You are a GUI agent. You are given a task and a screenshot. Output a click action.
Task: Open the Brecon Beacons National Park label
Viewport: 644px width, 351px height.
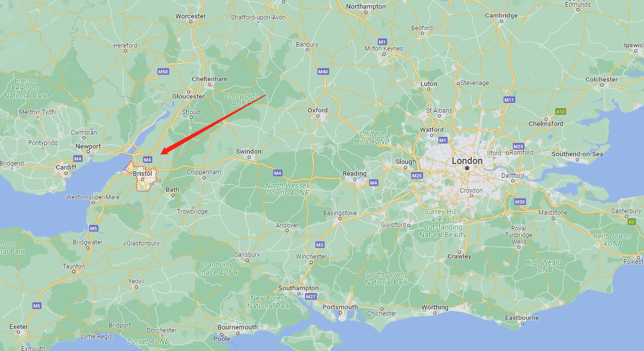[26, 88]
